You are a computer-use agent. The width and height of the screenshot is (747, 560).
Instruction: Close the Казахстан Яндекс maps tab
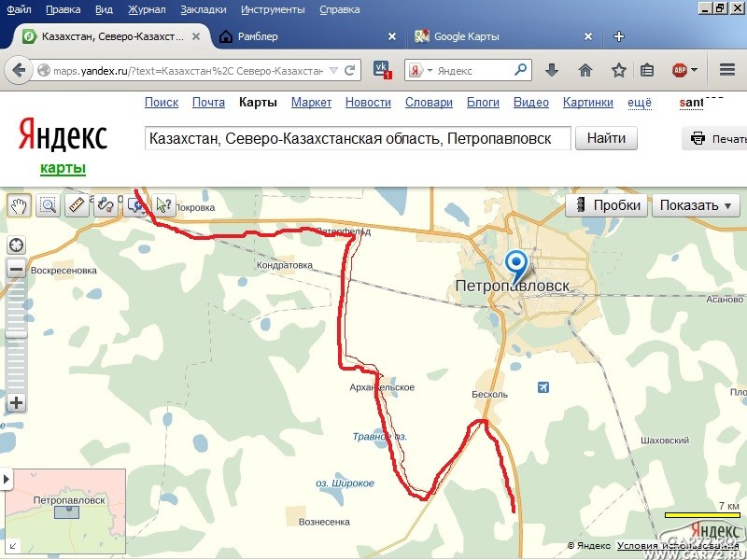[x=196, y=36]
